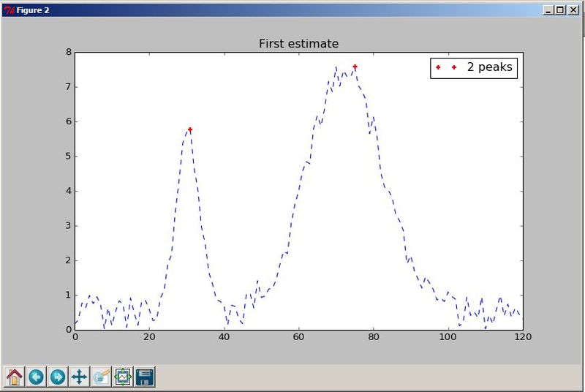Maximize the Figure 2 window
This screenshot has width=585, height=392.
tap(560, 10)
